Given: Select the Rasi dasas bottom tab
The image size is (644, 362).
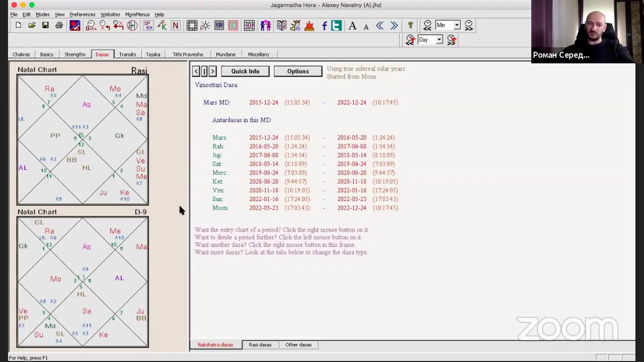Looking at the screenshot, I should (x=260, y=345).
